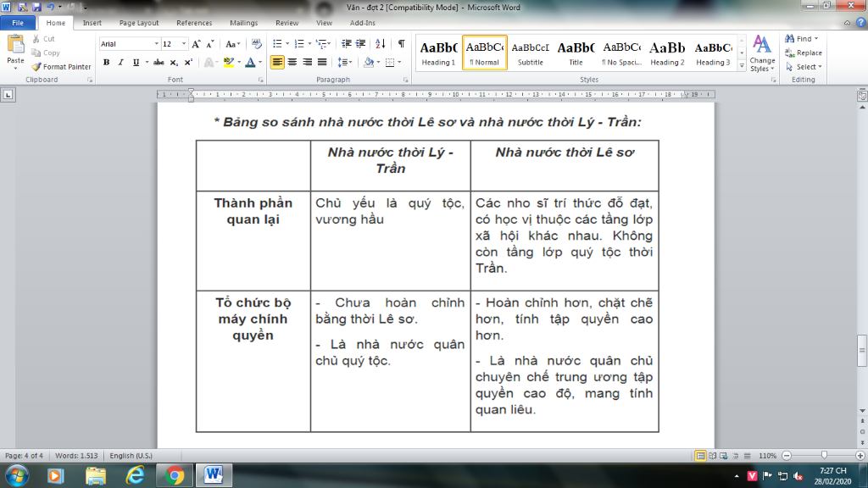Click the Multilevel List icon
This screenshot has height=488, width=868.
tap(321, 44)
